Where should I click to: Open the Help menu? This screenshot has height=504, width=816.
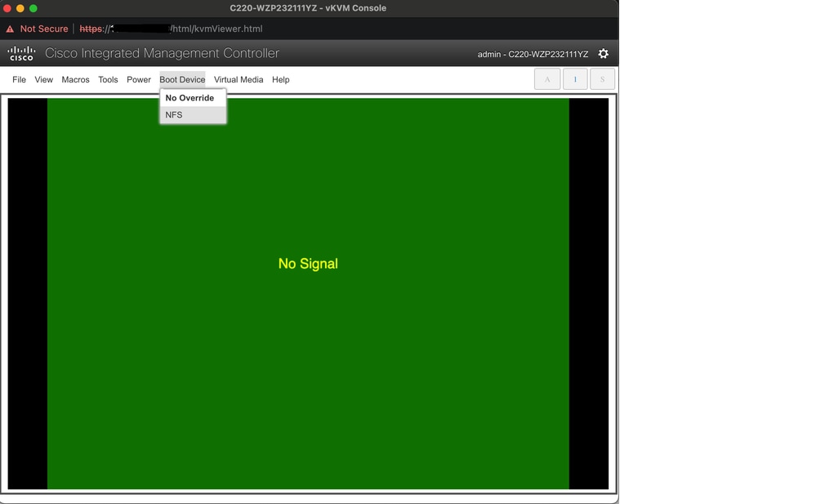[x=280, y=80]
